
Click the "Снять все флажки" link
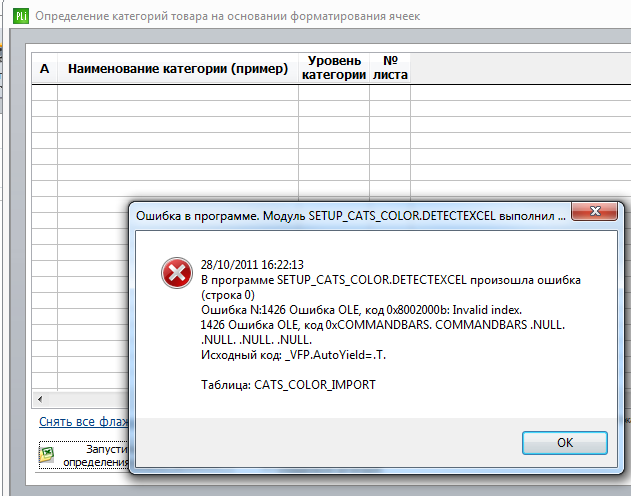click(x=84, y=422)
